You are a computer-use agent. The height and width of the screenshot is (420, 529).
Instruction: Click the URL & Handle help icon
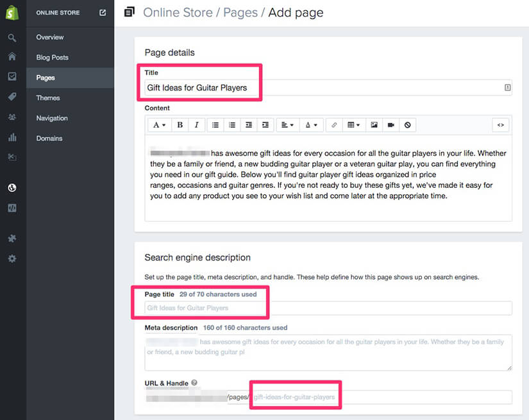(x=194, y=383)
